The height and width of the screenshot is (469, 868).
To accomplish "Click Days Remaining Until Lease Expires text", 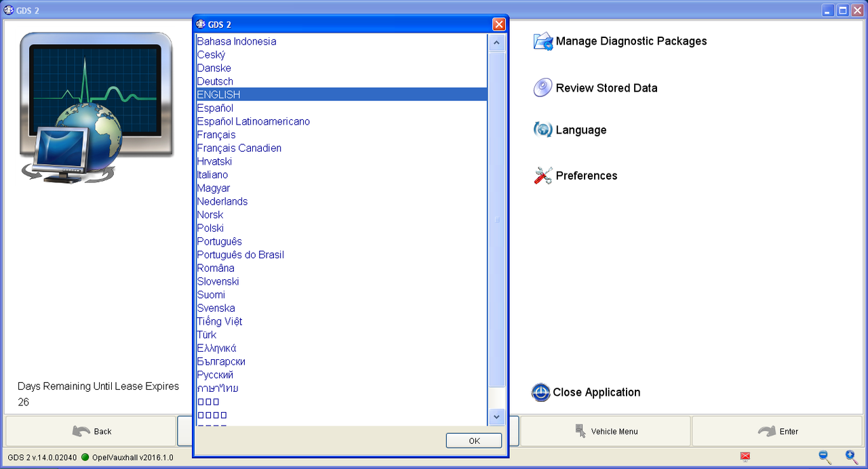I will [x=98, y=386].
